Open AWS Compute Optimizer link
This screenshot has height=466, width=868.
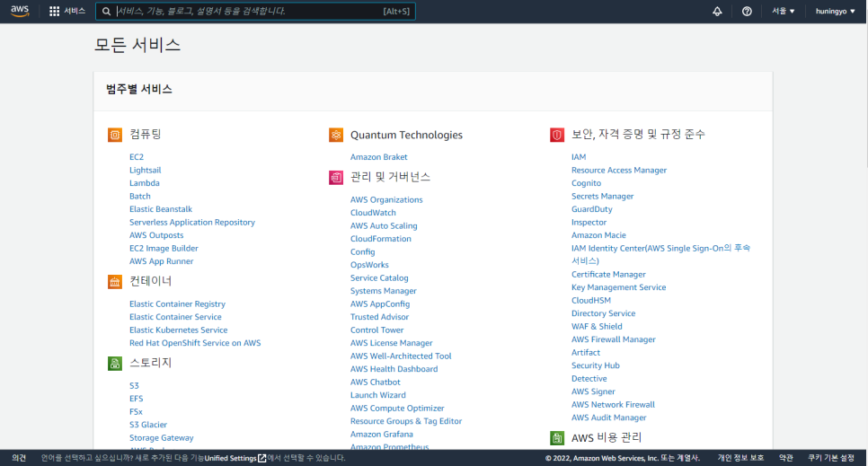(397, 409)
